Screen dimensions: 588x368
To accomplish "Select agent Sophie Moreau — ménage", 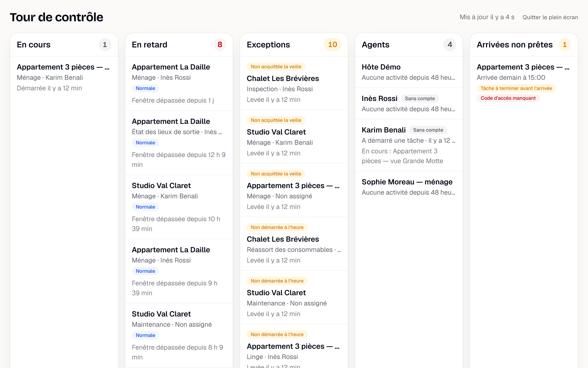I will coord(409,187).
